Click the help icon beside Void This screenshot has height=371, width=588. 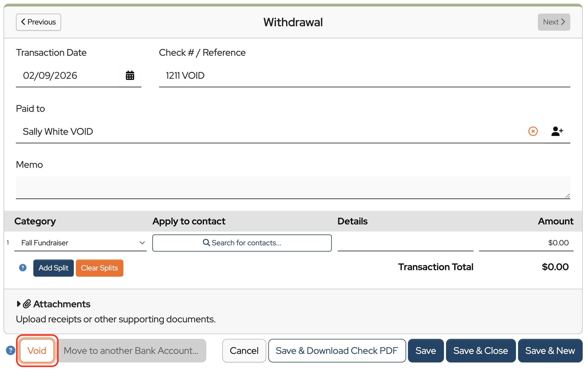11,350
